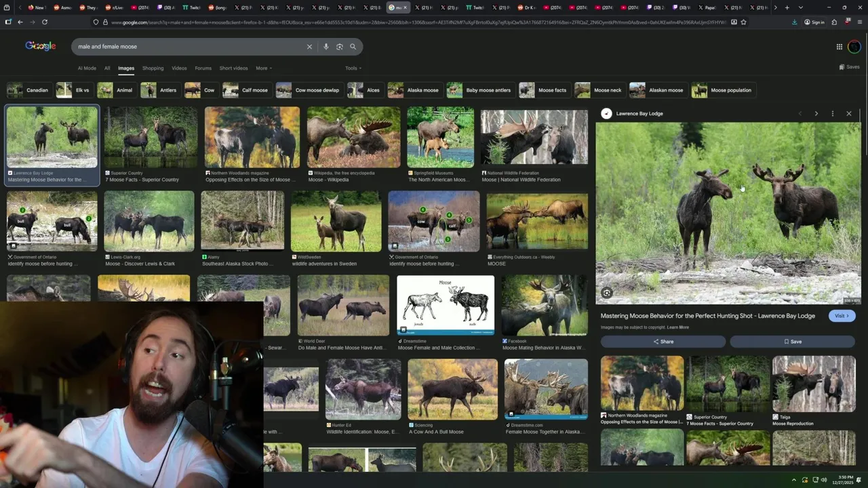Select the Baby moose antlers chip
The width and height of the screenshot is (868, 488).
(x=479, y=90)
